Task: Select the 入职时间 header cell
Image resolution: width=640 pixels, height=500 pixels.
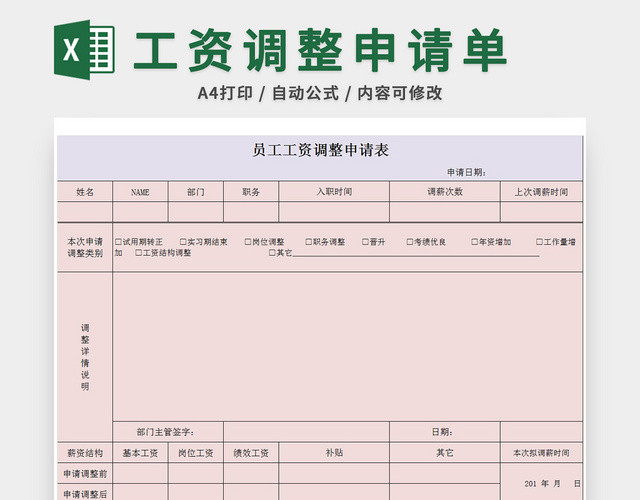Action: [334, 191]
